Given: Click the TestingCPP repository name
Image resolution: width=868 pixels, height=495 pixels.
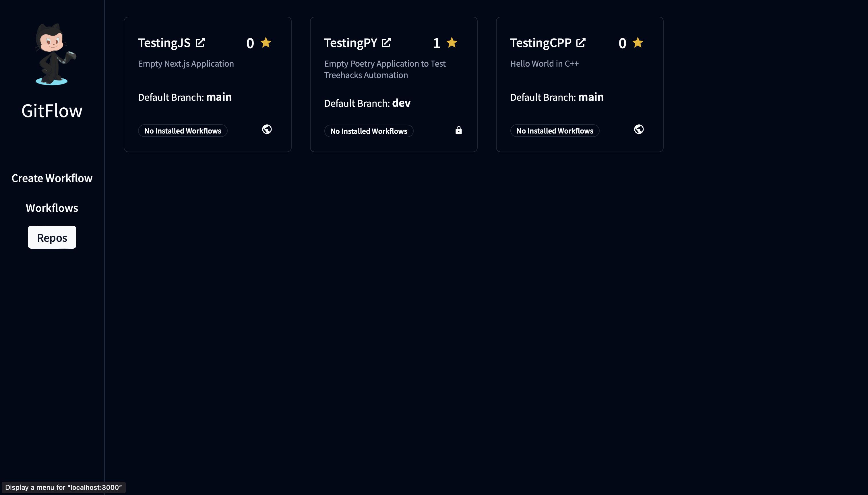Looking at the screenshot, I should pyautogui.click(x=540, y=43).
